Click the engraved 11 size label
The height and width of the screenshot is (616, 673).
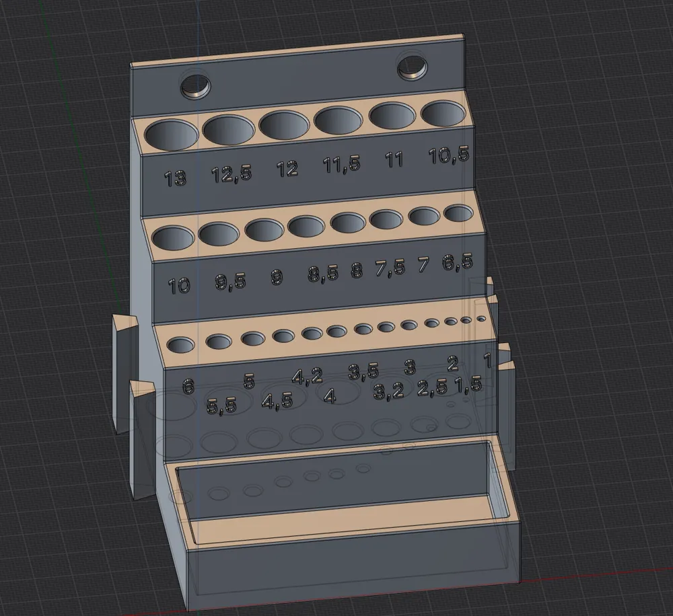[394, 159]
